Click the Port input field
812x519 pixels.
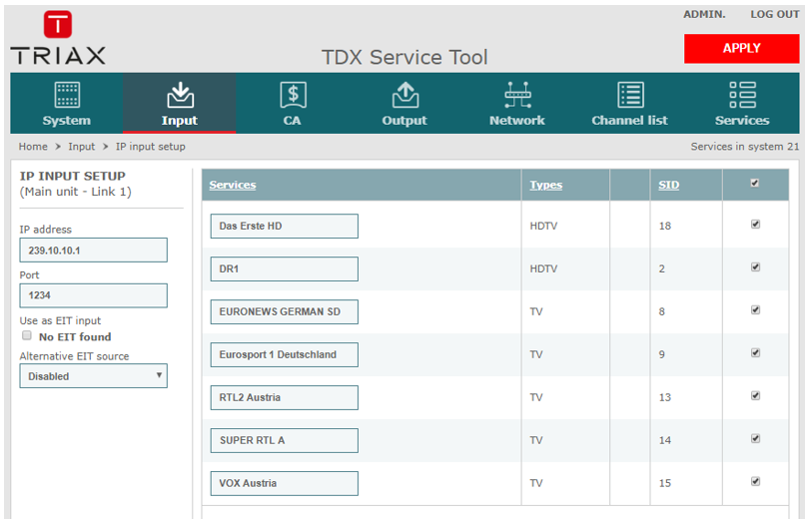(93, 295)
